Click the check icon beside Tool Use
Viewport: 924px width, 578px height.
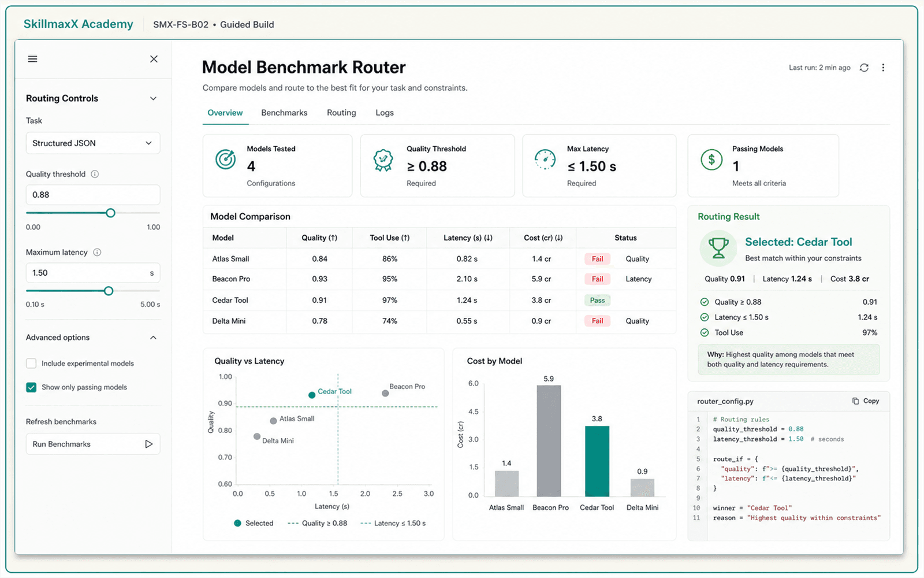click(x=705, y=332)
